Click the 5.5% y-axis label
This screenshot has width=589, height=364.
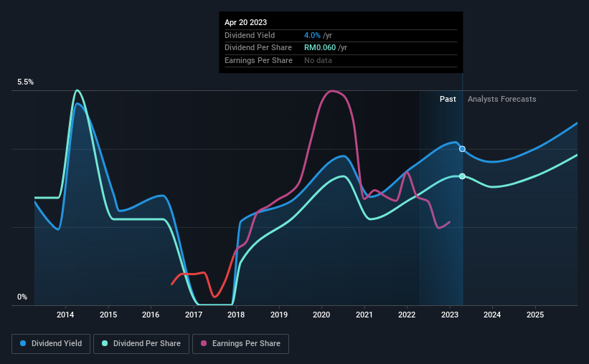(x=26, y=82)
